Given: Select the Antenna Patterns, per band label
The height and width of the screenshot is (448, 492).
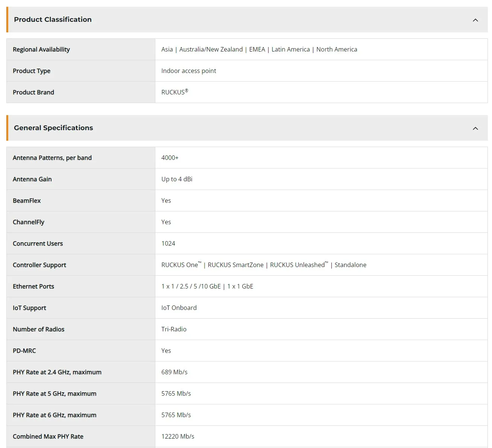Looking at the screenshot, I should pos(52,158).
